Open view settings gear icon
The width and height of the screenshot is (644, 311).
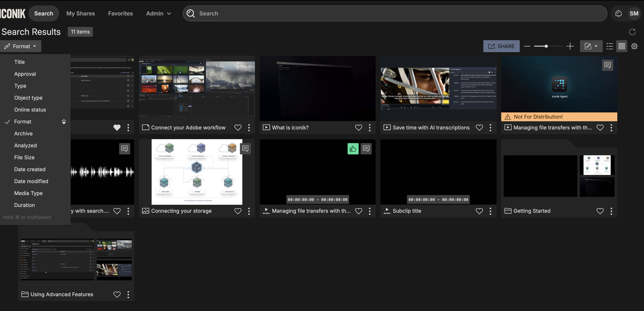point(634,46)
